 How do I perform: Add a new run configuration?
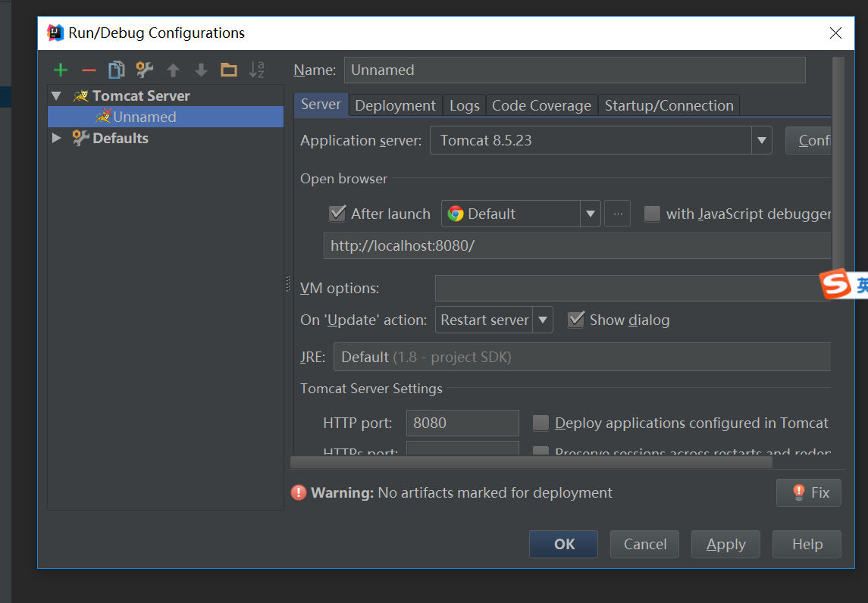coord(60,70)
